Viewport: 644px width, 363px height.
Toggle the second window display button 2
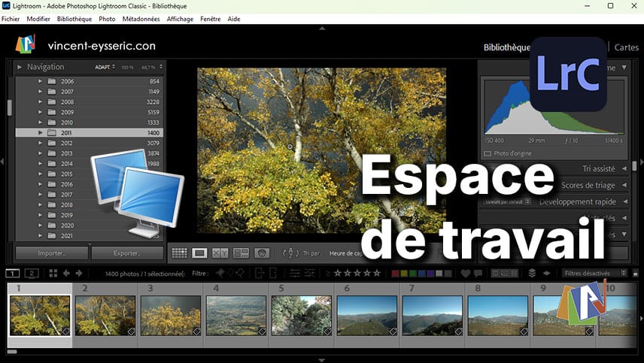click(x=32, y=274)
